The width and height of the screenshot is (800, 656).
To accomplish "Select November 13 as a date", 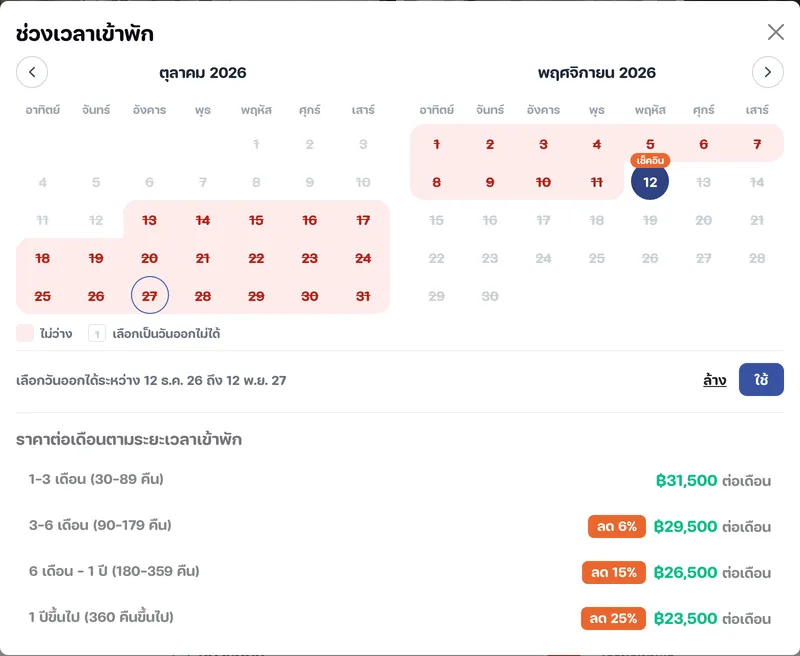I will tap(704, 182).
